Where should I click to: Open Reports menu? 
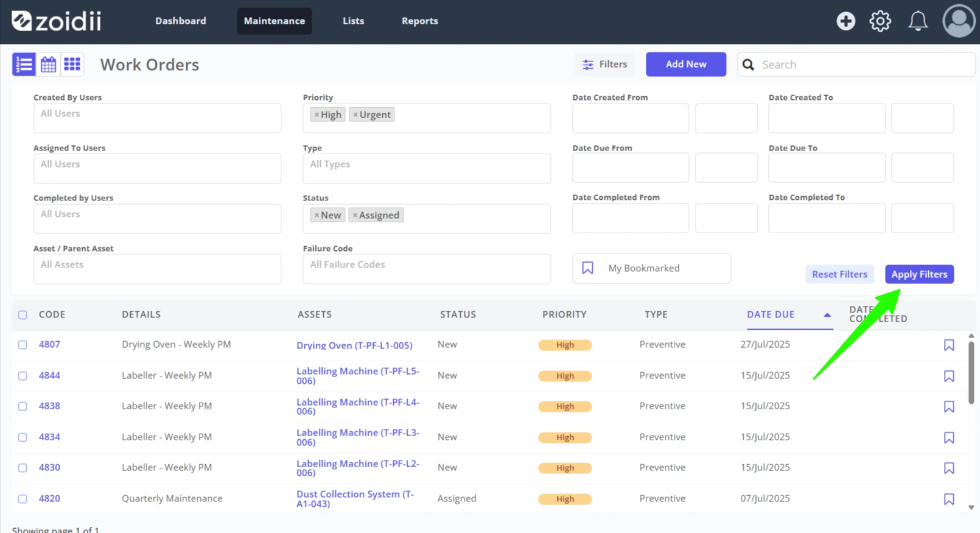(x=420, y=21)
